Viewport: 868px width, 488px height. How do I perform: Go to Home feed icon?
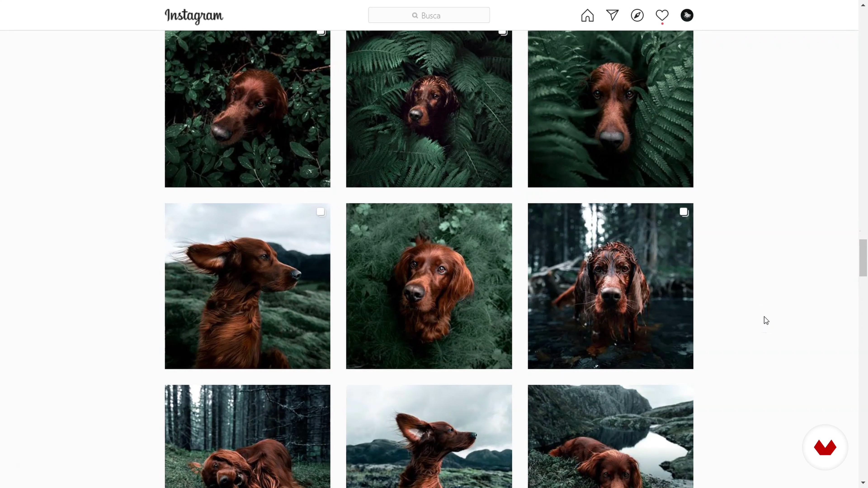(587, 15)
